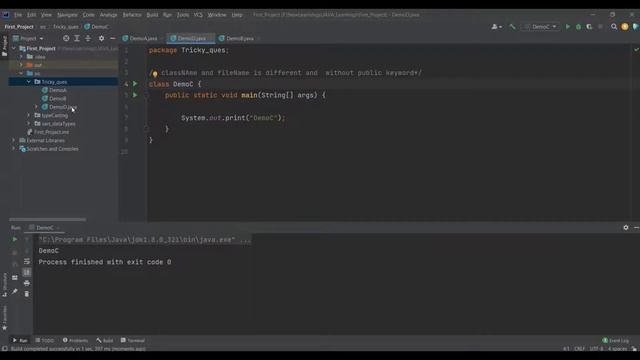Hide Project panel with minus icon
This screenshot has height=360, width=640.
pos(113,38)
